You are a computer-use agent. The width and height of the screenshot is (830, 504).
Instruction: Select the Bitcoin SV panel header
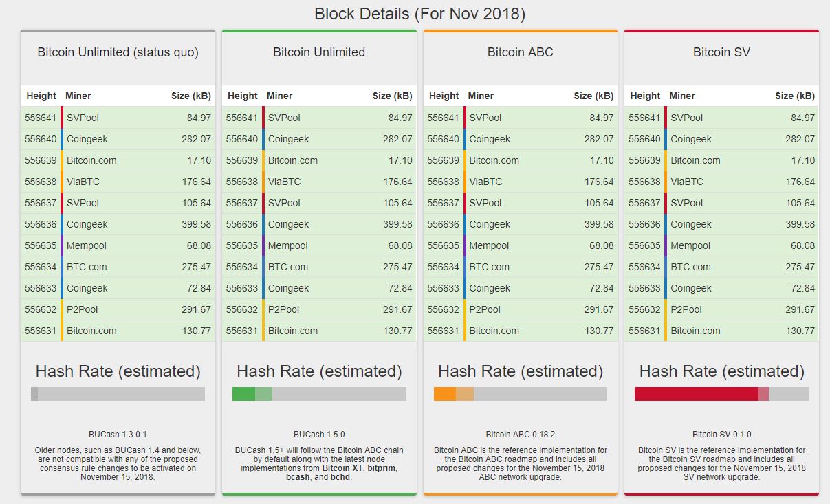point(721,52)
